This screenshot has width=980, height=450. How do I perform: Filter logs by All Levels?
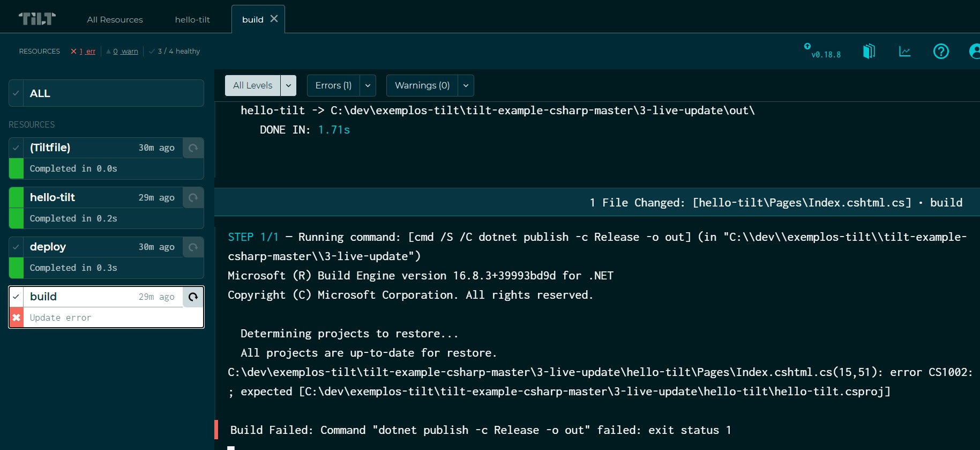tap(252, 85)
